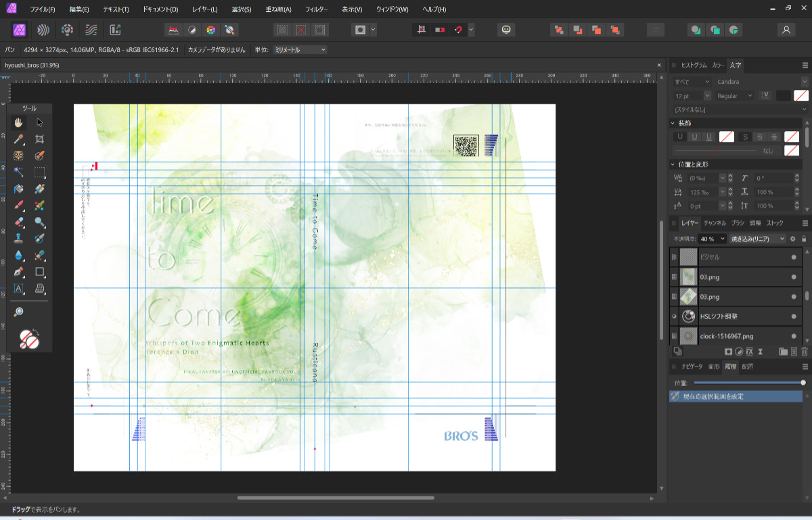The height and width of the screenshot is (520, 812).
Task: Select the Flood Fill bucket tool
Action: pos(19,189)
